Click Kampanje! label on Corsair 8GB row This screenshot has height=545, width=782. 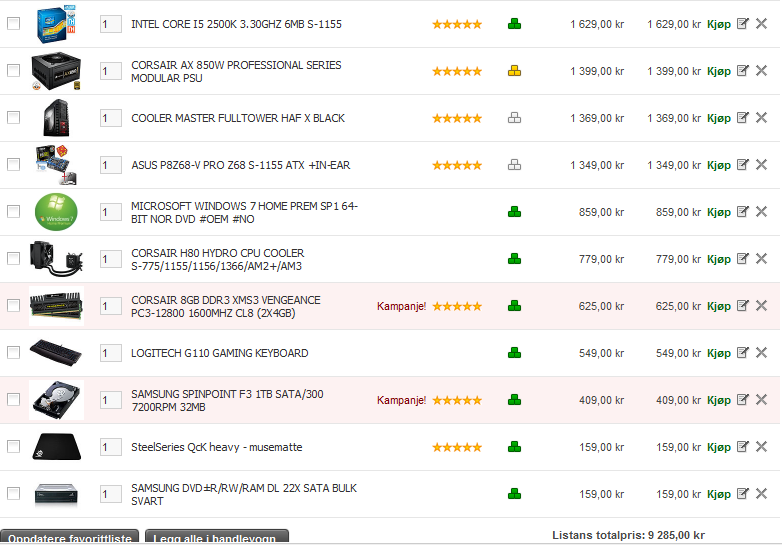401,306
